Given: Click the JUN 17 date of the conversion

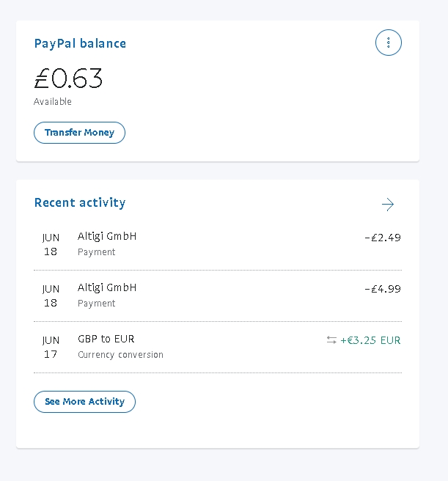Looking at the screenshot, I should pos(51,347).
